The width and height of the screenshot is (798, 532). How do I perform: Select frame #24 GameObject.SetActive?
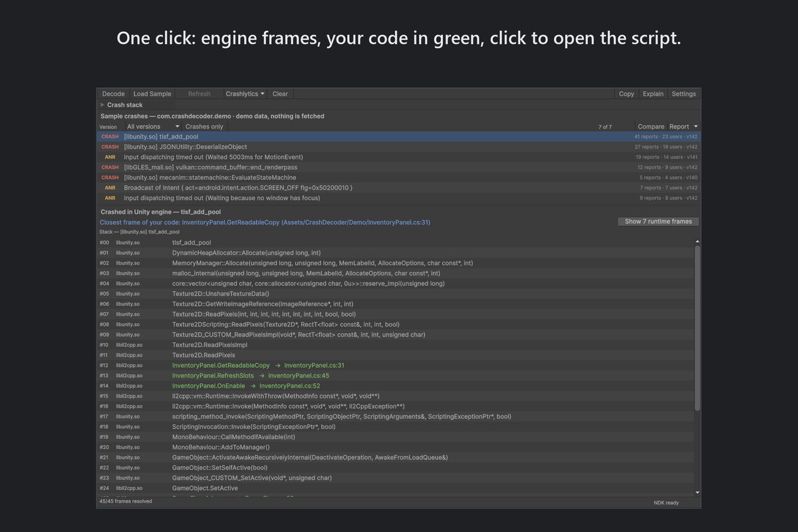click(396, 488)
